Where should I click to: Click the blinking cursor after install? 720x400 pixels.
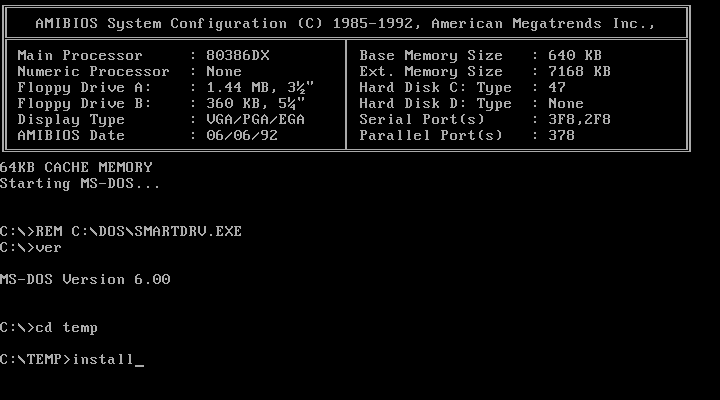(139, 365)
